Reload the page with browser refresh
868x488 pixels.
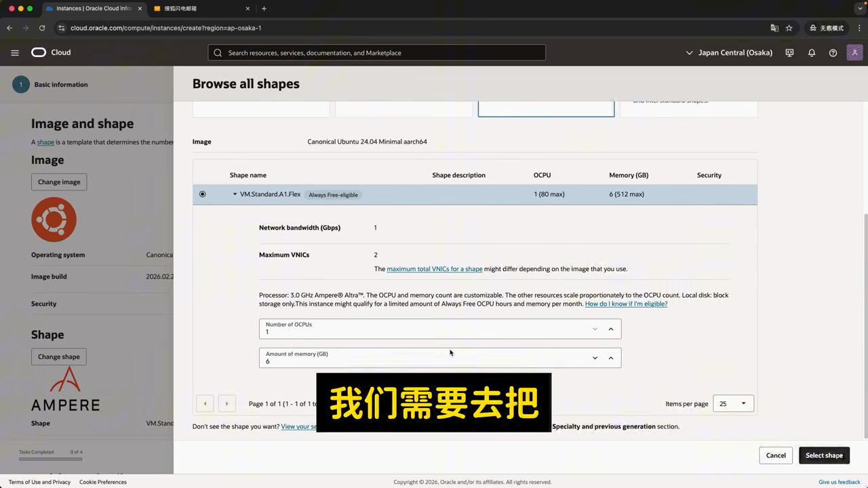[42, 28]
